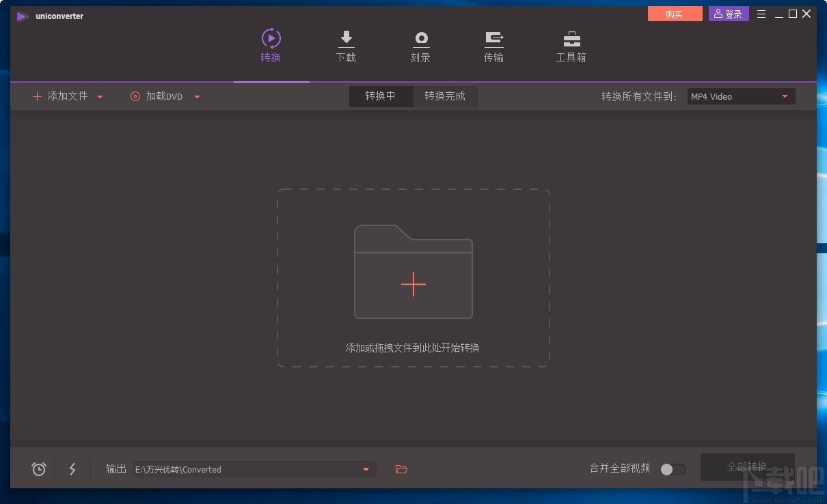Expand the output path dropdown arrow
The height and width of the screenshot is (504, 827).
(x=366, y=469)
